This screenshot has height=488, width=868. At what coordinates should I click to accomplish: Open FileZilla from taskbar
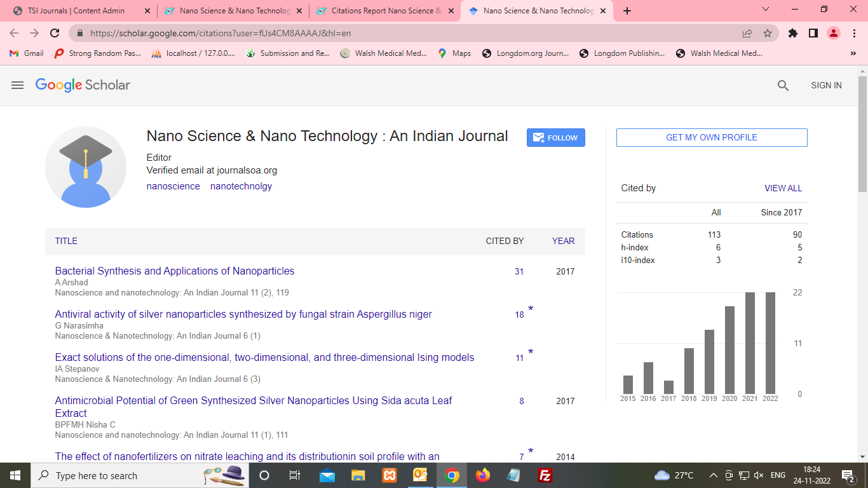click(x=545, y=475)
